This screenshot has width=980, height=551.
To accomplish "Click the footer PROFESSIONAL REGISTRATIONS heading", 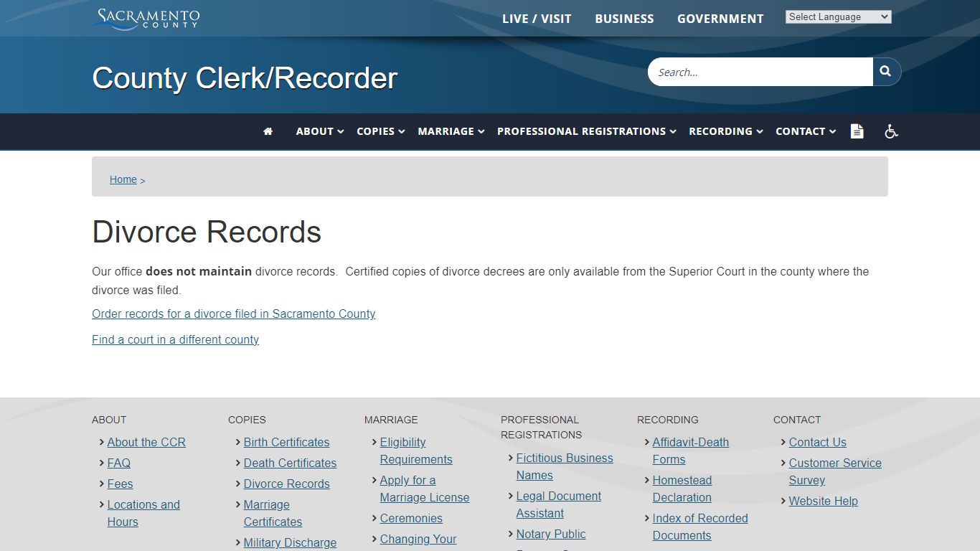I will coord(541,427).
